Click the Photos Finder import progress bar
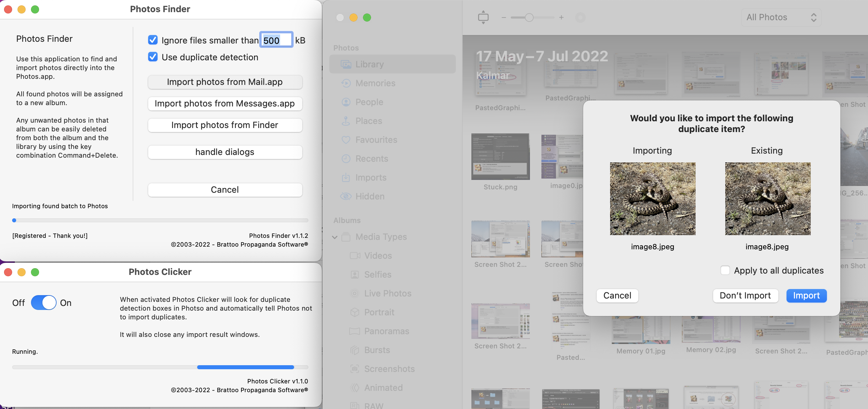Image resolution: width=868 pixels, height=409 pixels. (x=160, y=220)
